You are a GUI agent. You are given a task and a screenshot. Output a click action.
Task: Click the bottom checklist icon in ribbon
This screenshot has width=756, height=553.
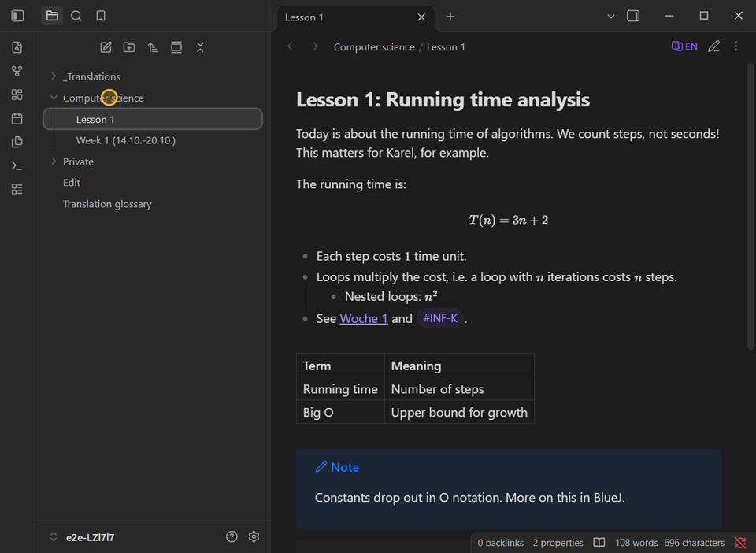pyautogui.click(x=17, y=189)
